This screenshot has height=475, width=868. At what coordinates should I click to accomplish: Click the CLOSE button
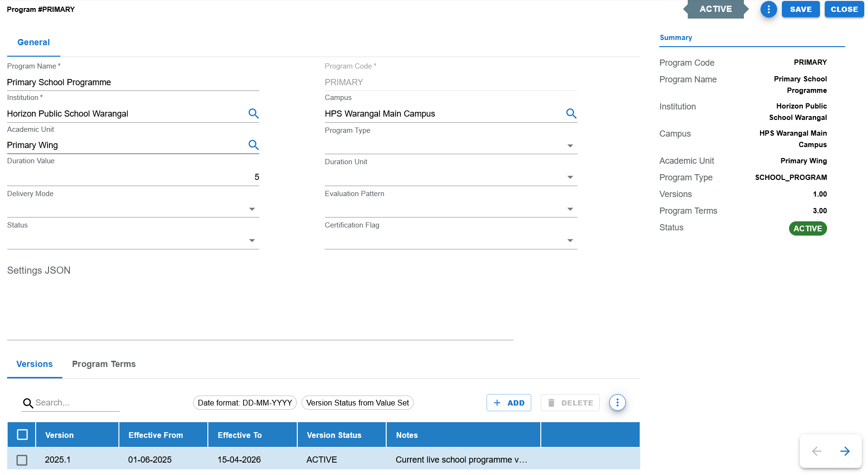pyautogui.click(x=844, y=9)
